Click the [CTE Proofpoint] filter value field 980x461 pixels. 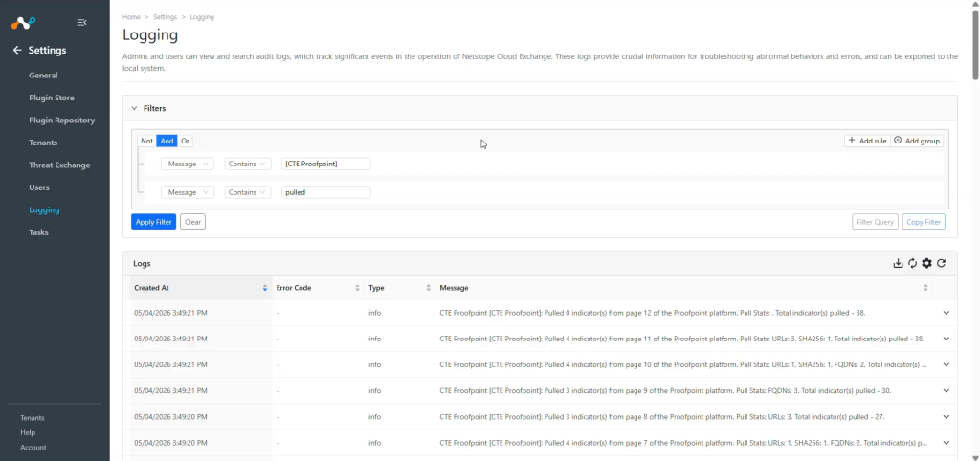[325, 164]
